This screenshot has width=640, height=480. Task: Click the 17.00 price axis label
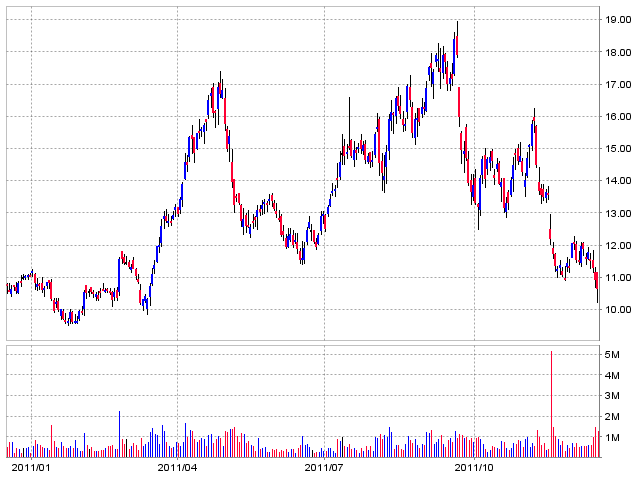click(x=618, y=84)
